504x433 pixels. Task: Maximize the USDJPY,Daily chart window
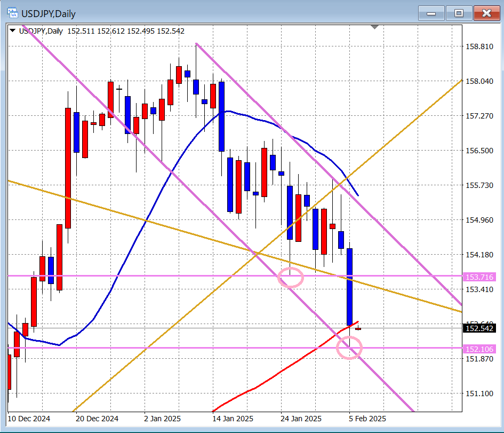pos(458,12)
